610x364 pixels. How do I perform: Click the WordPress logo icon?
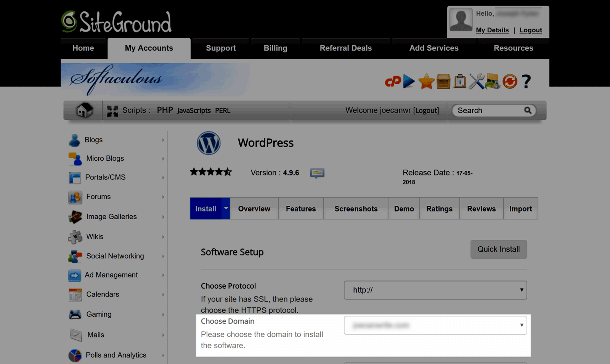pyautogui.click(x=209, y=143)
